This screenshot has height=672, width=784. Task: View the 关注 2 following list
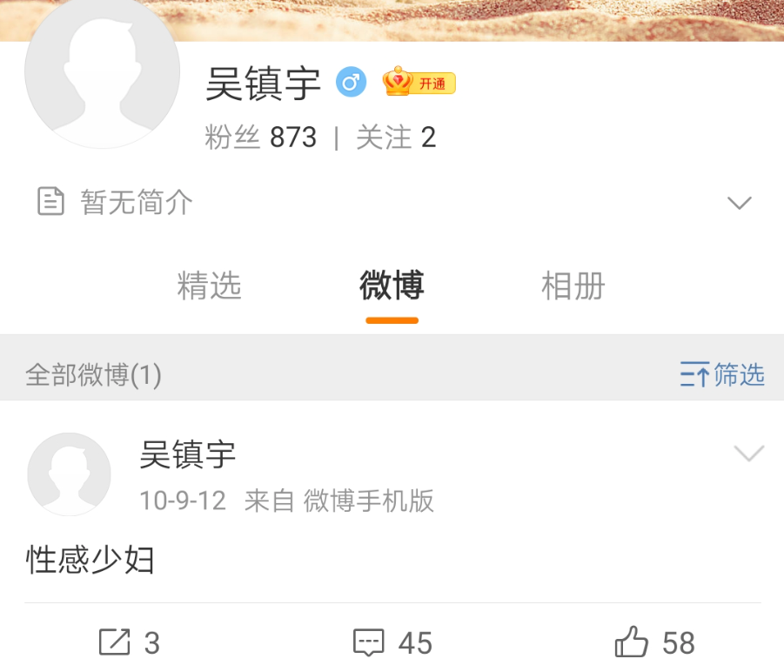click(396, 137)
